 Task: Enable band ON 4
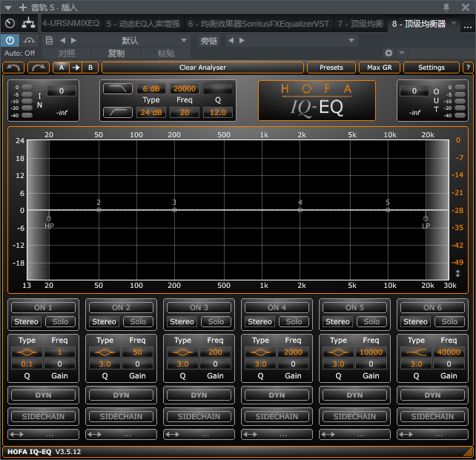tap(277, 307)
